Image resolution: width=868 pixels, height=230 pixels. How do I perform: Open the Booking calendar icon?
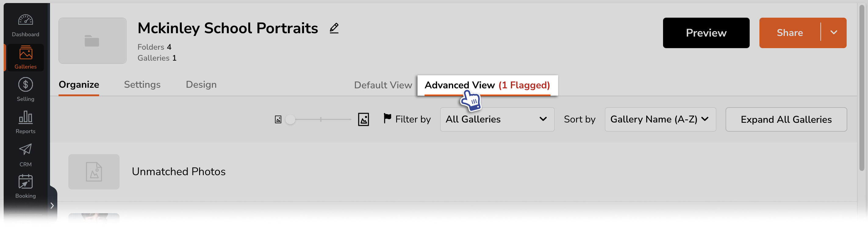25,182
